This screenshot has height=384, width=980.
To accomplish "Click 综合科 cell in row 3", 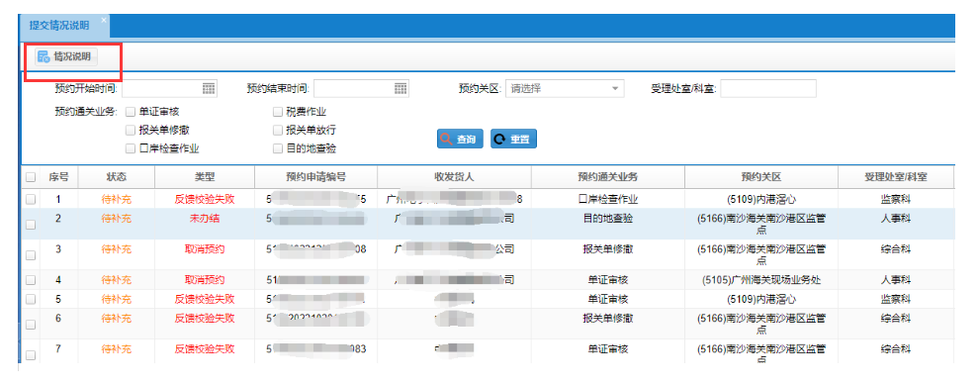I will coord(896,249).
